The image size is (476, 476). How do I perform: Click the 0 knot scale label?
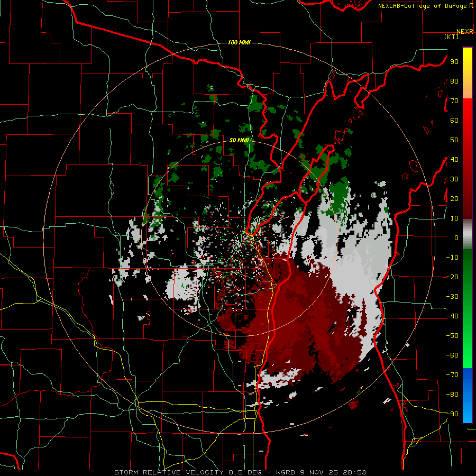pyautogui.click(x=456, y=238)
